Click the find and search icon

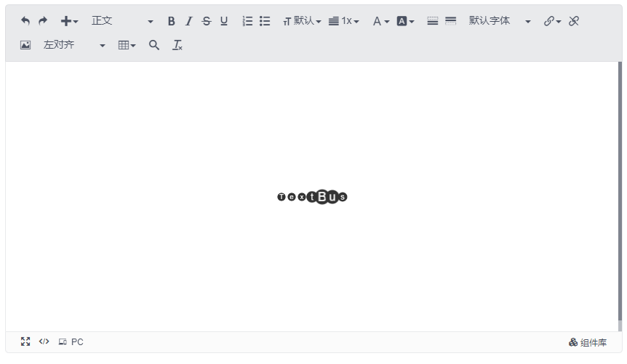click(154, 45)
